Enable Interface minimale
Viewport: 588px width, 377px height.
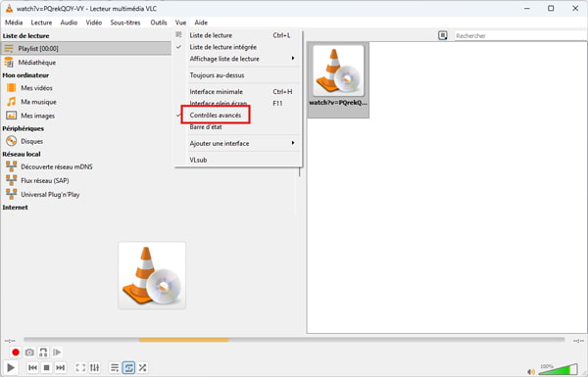(x=238, y=92)
